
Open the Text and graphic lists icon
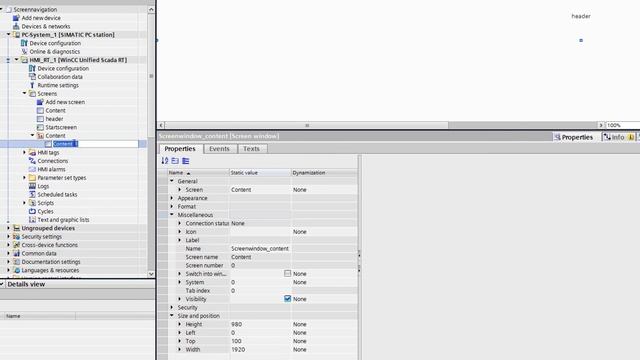pyautogui.click(x=32, y=220)
